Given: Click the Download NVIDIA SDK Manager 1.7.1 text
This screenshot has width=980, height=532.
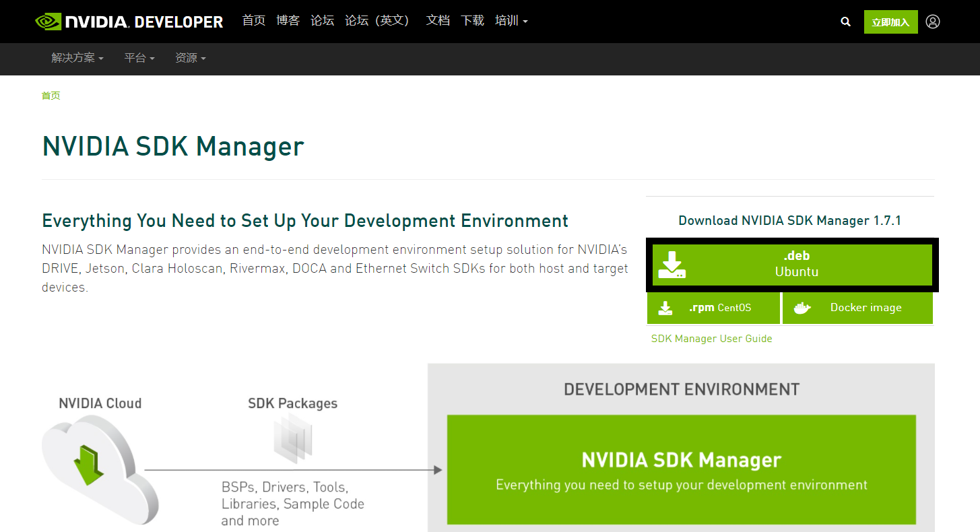Looking at the screenshot, I should coord(789,221).
